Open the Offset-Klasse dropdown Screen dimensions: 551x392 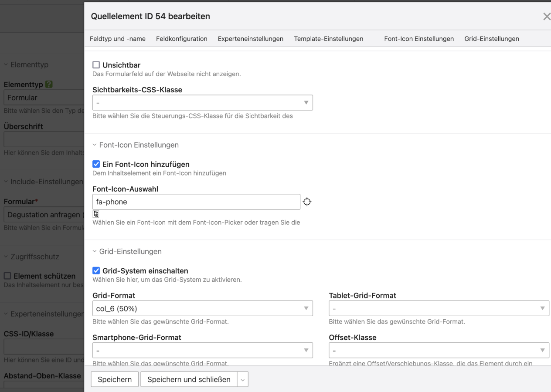439,350
